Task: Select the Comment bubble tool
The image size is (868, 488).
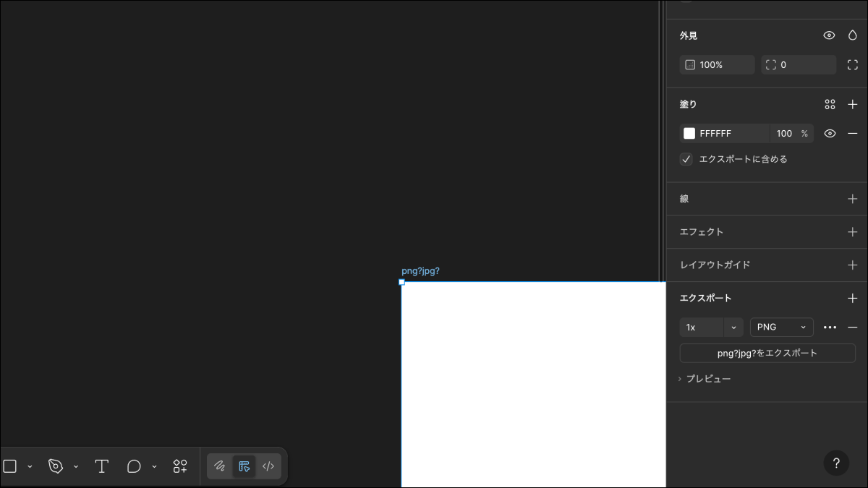Action: [x=134, y=466]
